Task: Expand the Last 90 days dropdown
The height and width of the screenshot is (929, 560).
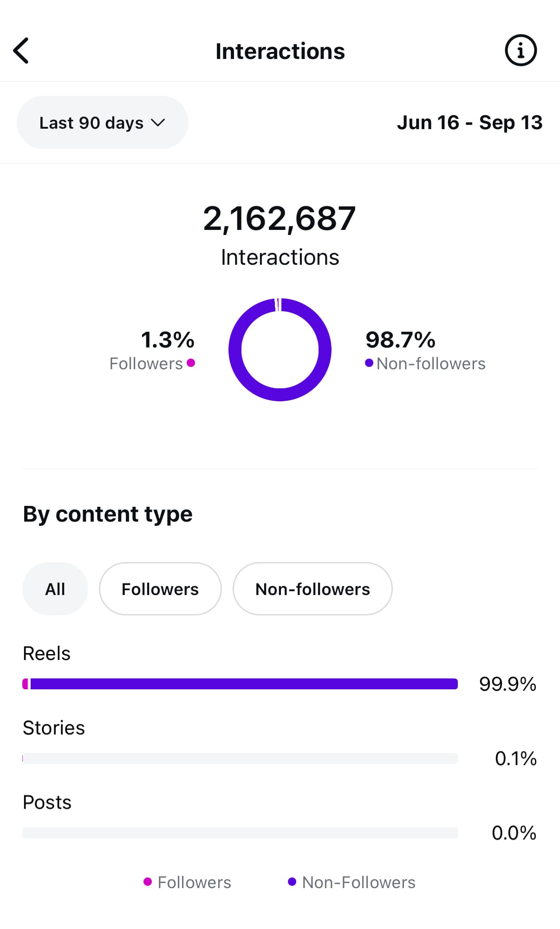Action: pos(102,123)
